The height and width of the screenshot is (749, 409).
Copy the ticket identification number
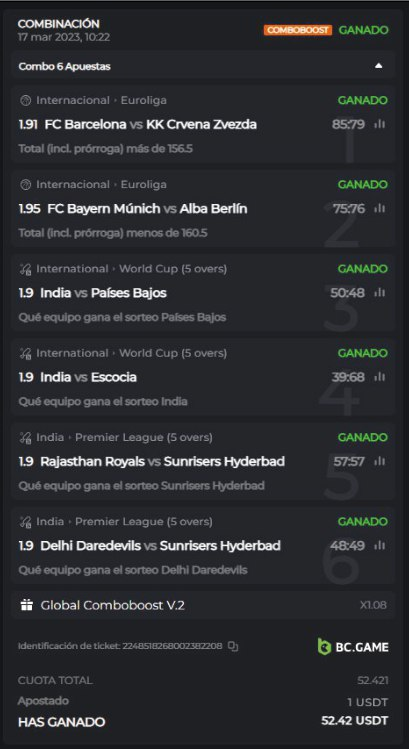coord(233,646)
